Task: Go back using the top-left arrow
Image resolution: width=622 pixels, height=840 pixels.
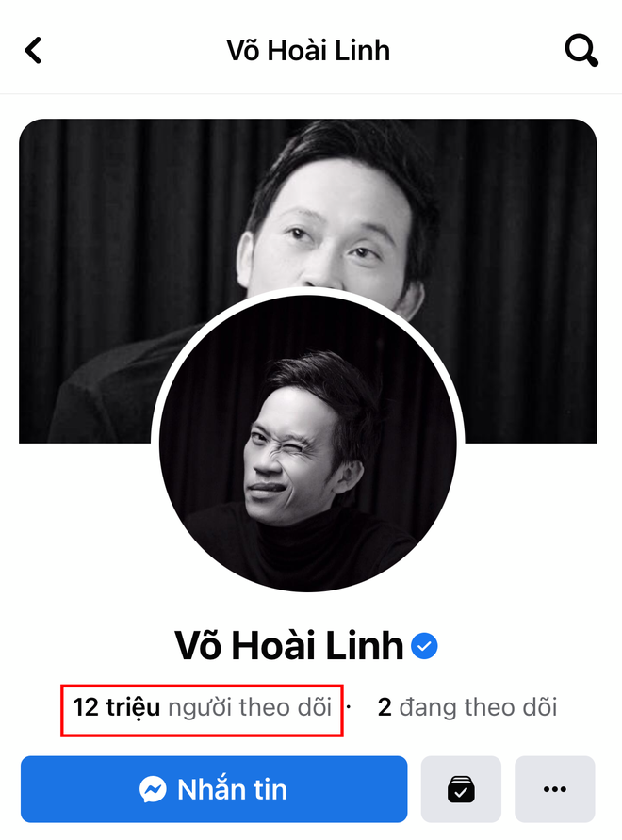Action: [x=33, y=50]
